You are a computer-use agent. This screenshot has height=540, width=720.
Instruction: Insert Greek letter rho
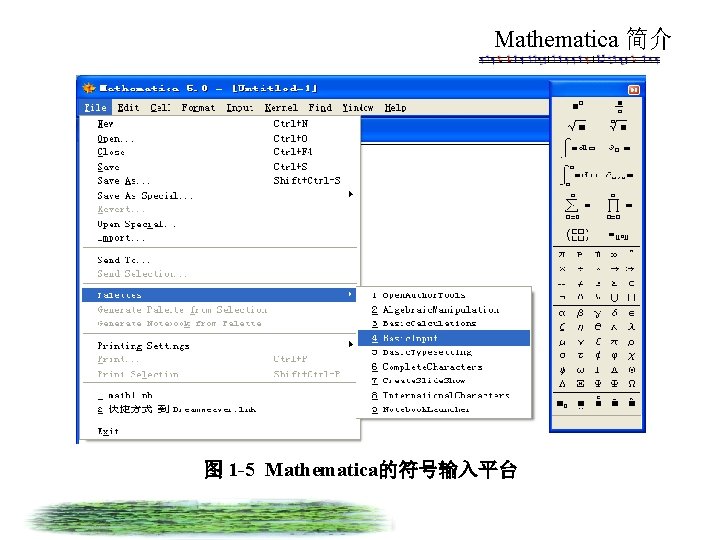632,342
